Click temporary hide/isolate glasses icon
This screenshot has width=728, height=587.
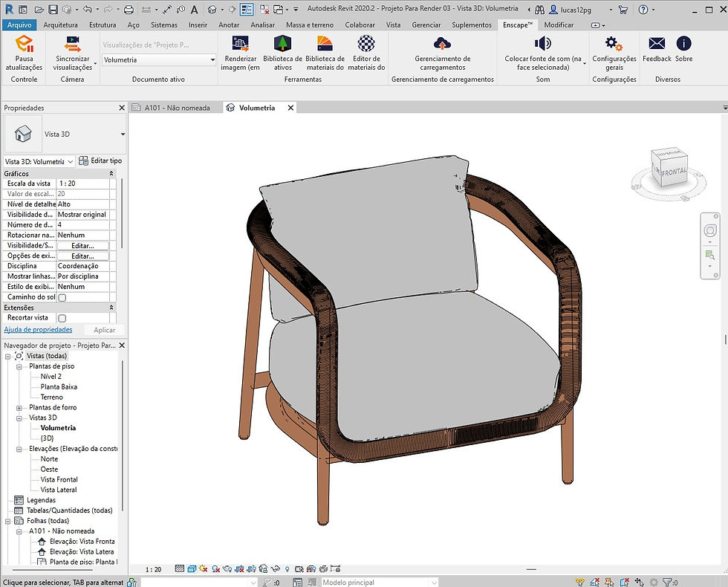[x=276, y=568]
